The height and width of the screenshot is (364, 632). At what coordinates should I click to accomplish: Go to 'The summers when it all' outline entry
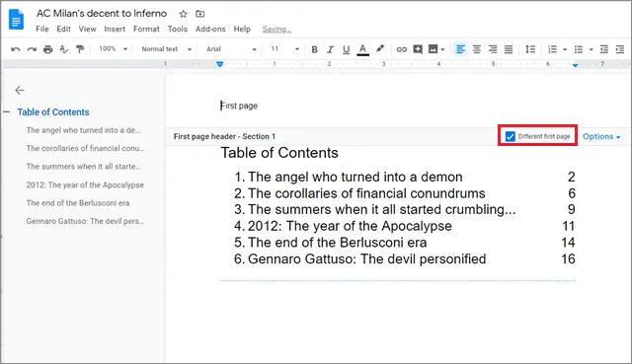point(83,167)
